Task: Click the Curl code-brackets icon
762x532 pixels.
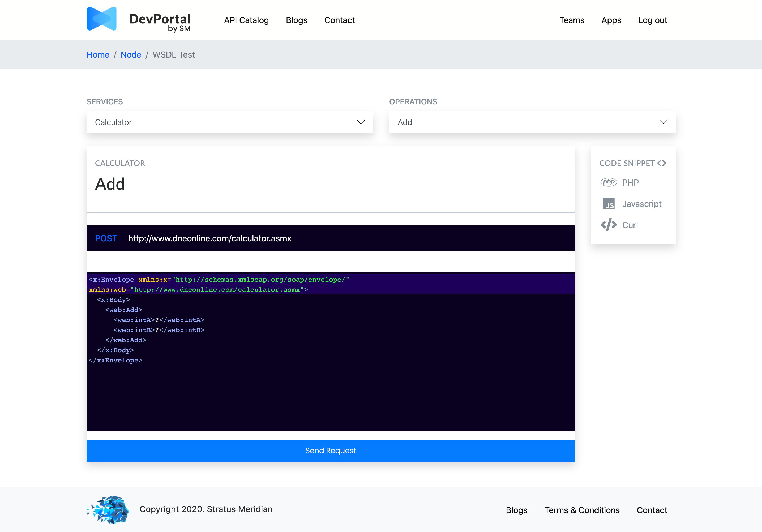Action: point(608,225)
